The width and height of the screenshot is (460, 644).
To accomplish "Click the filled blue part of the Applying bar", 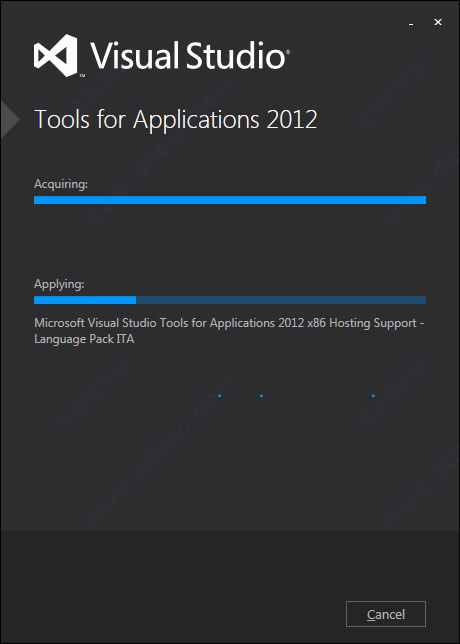I will coord(85,300).
